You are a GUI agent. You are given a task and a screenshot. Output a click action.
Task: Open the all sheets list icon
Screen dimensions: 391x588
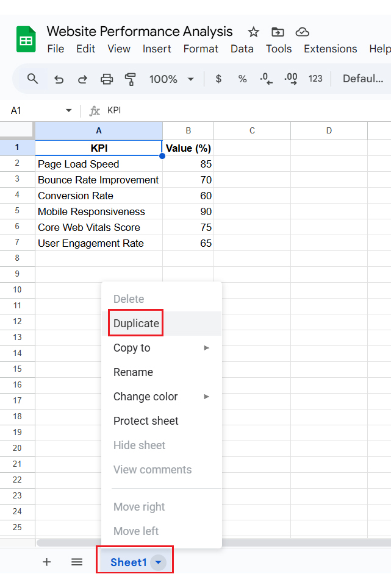(77, 562)
